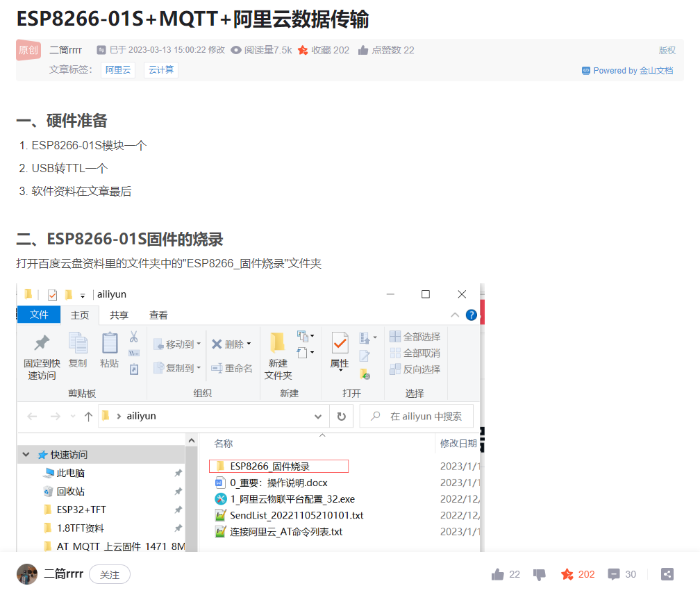Click author name 二筒rrrr in header
This screenshot has height=595, width=700.
65,50
